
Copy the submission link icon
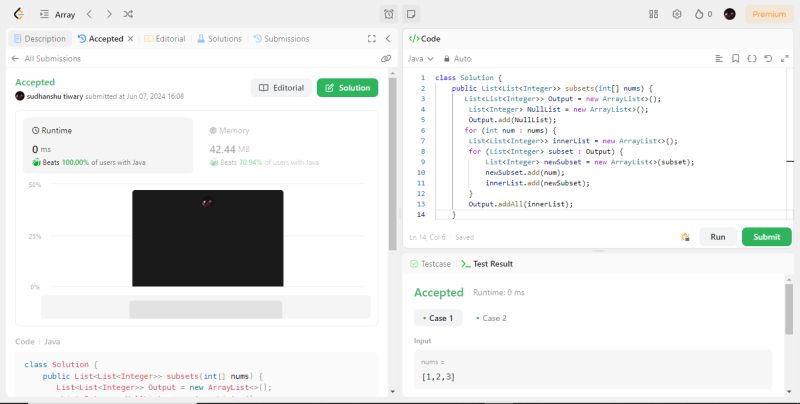386,59
